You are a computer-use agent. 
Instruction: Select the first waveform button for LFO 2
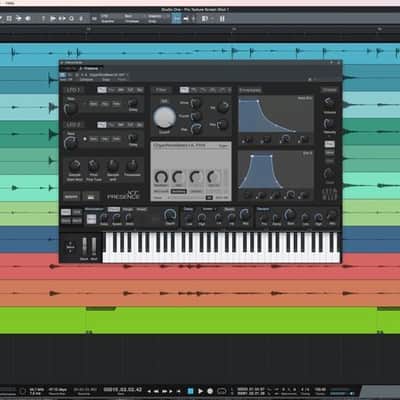click(x=102, y=125)
